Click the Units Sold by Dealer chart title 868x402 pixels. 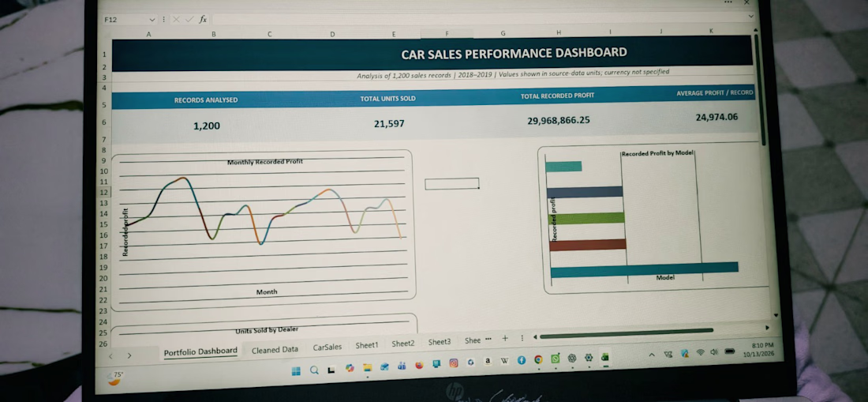(267, 330)
